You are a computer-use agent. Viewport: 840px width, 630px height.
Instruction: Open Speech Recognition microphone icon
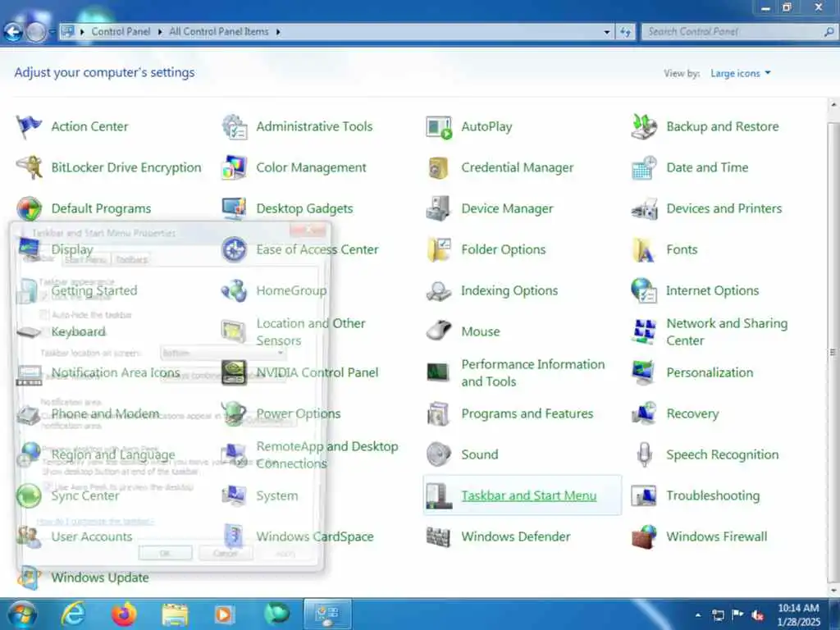645,454
